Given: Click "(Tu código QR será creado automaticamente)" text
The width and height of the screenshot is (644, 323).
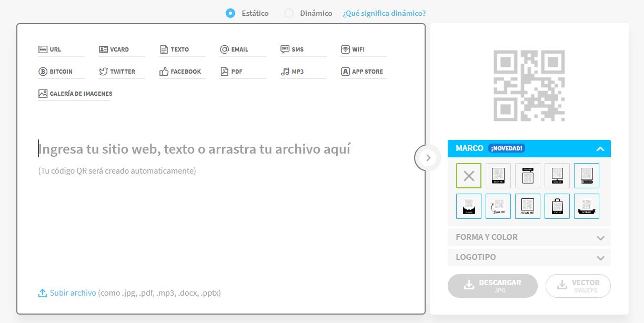Looking at the screenshot, I should 117,171.
